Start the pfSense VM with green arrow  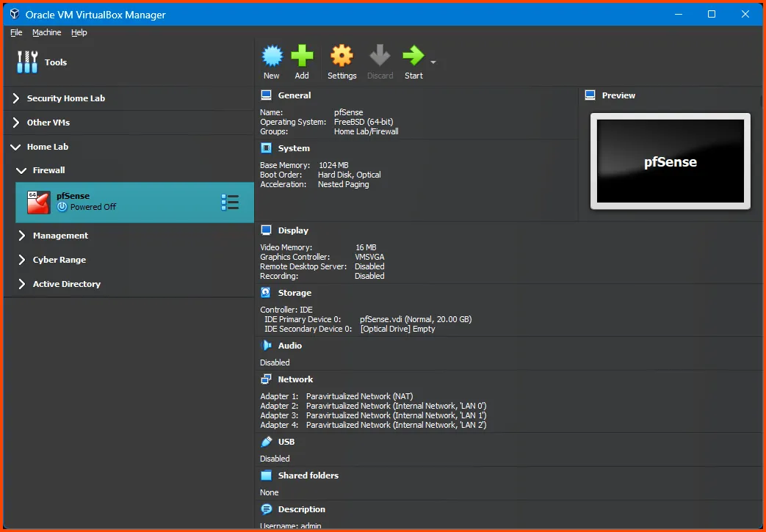coord(413,56)
